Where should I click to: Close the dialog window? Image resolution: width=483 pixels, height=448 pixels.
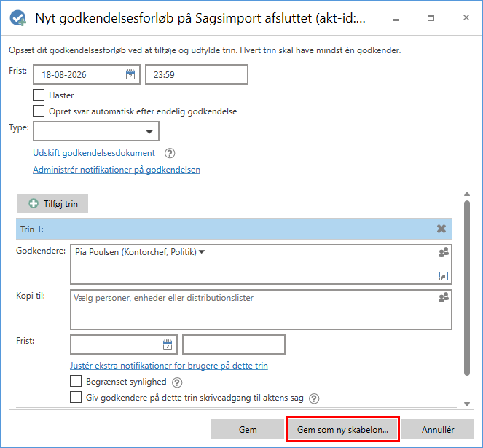[466, 17]
